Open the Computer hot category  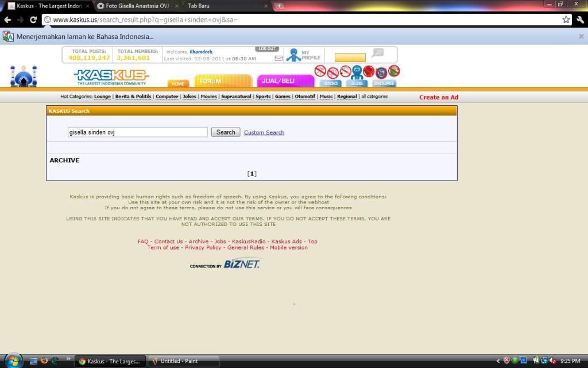tap(167, 97)
